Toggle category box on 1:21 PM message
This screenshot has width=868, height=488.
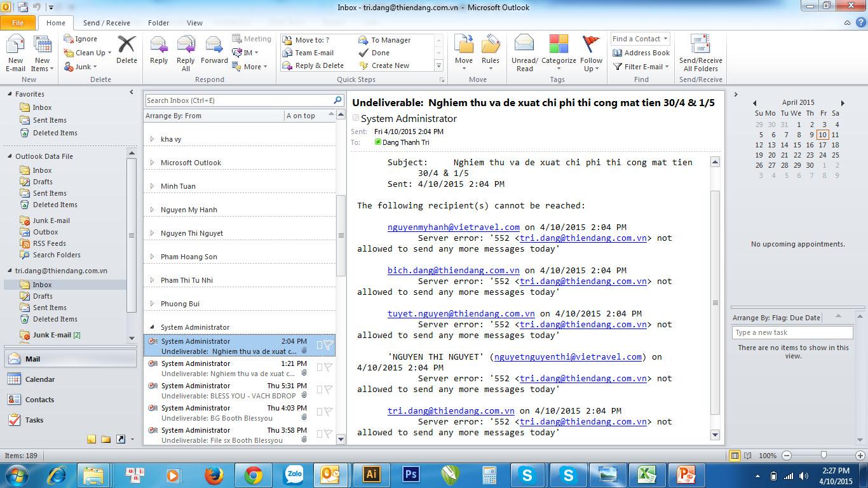coord(320,367)
